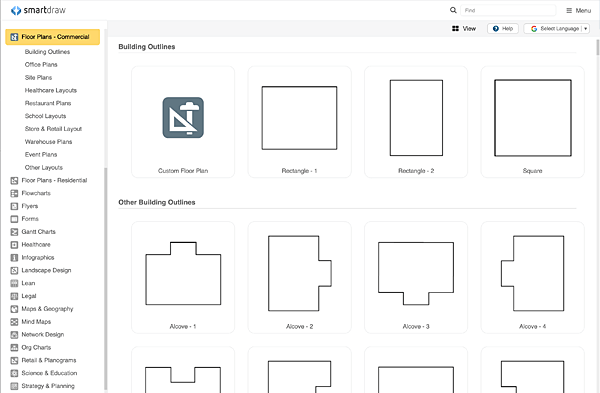Click the main page scrollbar
The image size is (600, 393).
tap(598, 47)
